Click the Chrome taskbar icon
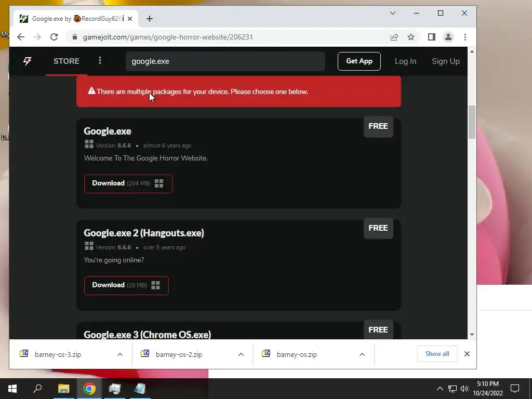Viewport: 532px width, 399px height. click(x=89, y=389)
